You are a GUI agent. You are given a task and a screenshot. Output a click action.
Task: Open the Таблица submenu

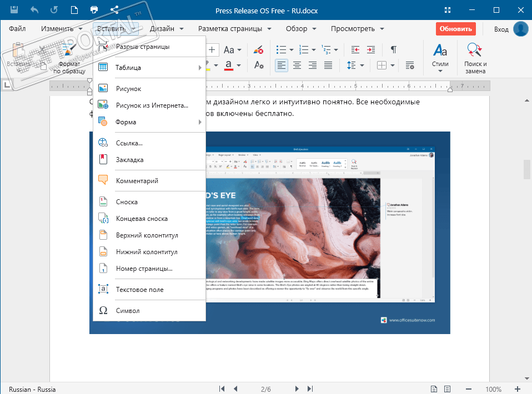point(149,68)
